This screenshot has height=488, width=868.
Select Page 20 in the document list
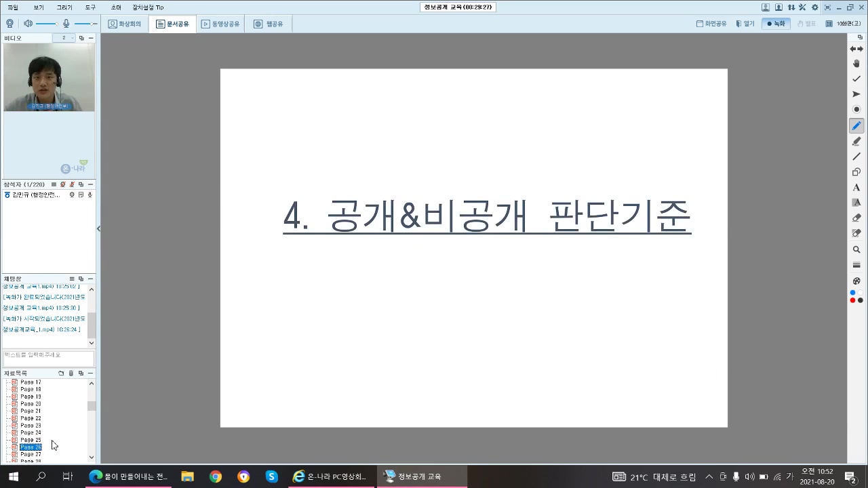pyautogui.click(x=31, y=404)
